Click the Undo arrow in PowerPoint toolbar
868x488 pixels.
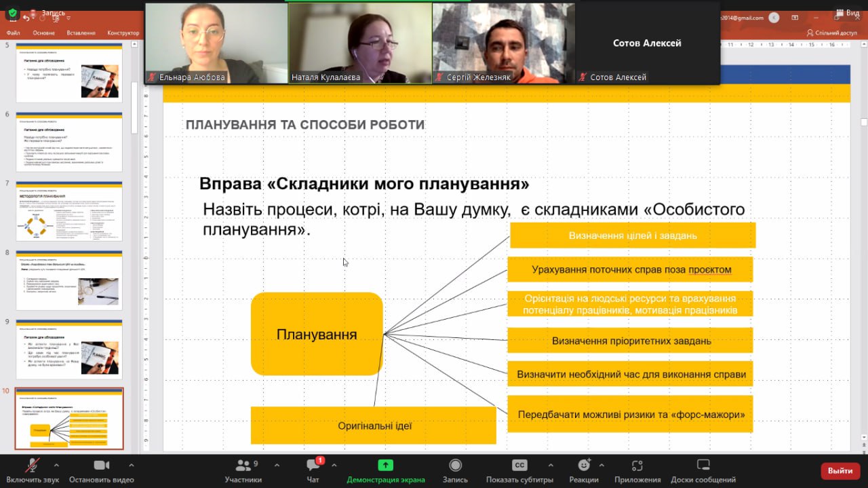point(26,18)
